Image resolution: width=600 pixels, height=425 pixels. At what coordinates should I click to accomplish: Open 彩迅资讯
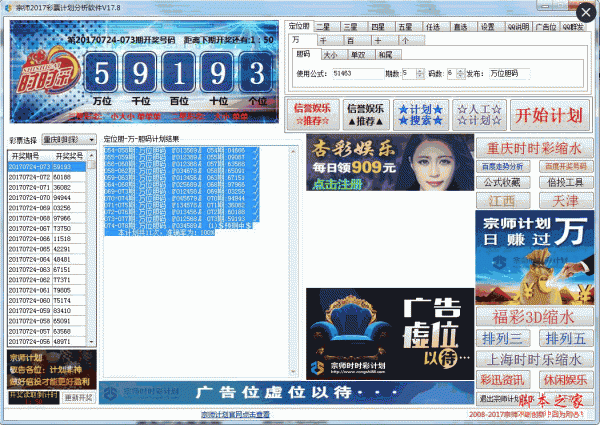coord(503,380)
